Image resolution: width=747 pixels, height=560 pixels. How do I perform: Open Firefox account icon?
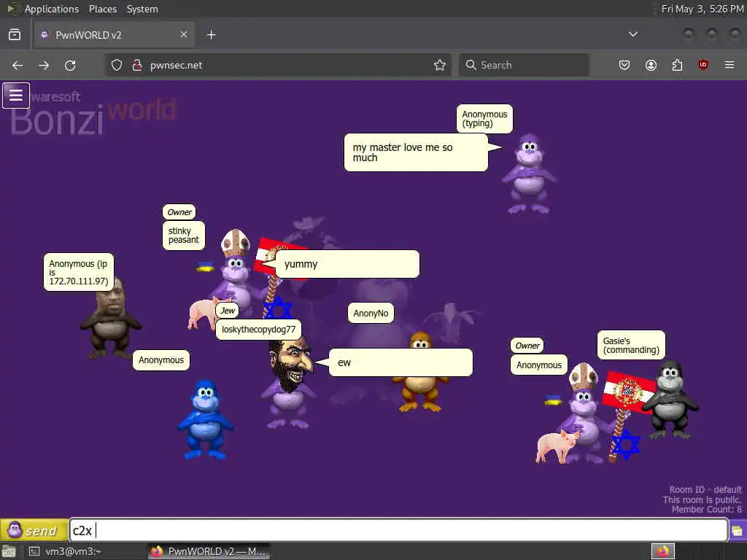click(651, 65)
